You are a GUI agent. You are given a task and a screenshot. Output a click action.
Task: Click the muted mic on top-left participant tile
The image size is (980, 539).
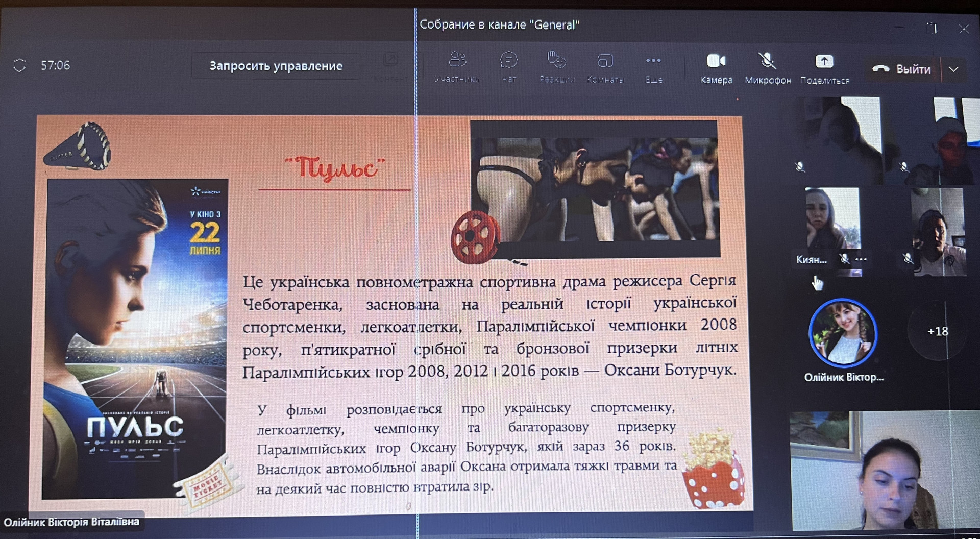click(x=800, y=166)
